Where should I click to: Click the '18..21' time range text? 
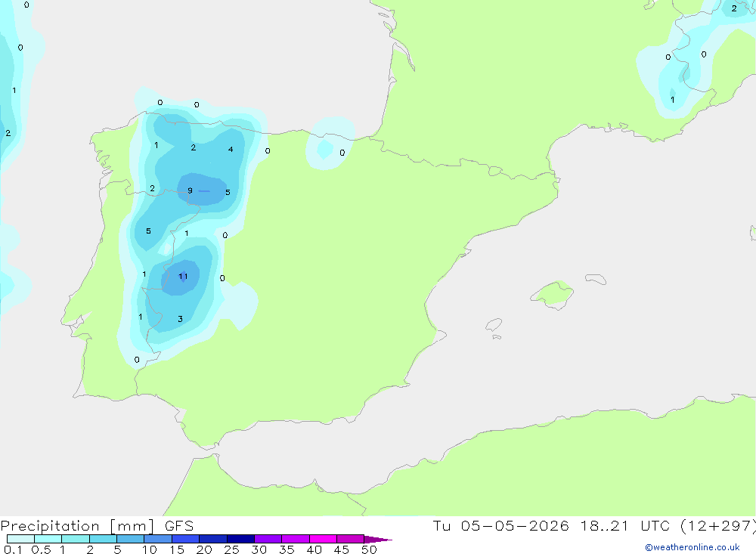coord(605,525)
